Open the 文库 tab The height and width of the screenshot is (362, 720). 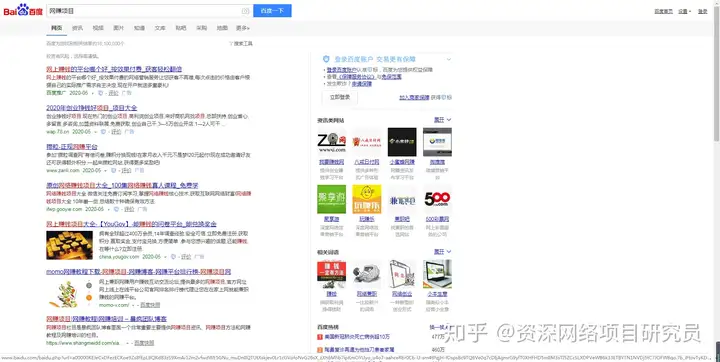[x=160, y=28]
